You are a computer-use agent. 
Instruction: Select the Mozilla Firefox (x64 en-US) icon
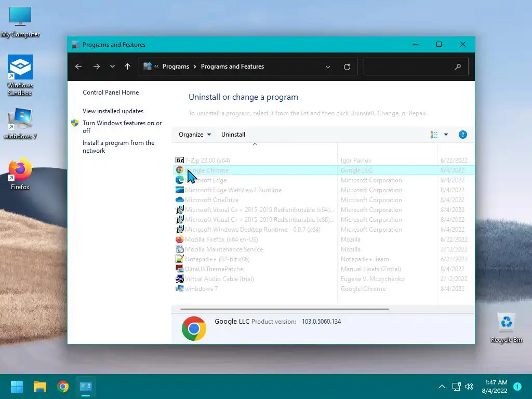coord(179,239)
